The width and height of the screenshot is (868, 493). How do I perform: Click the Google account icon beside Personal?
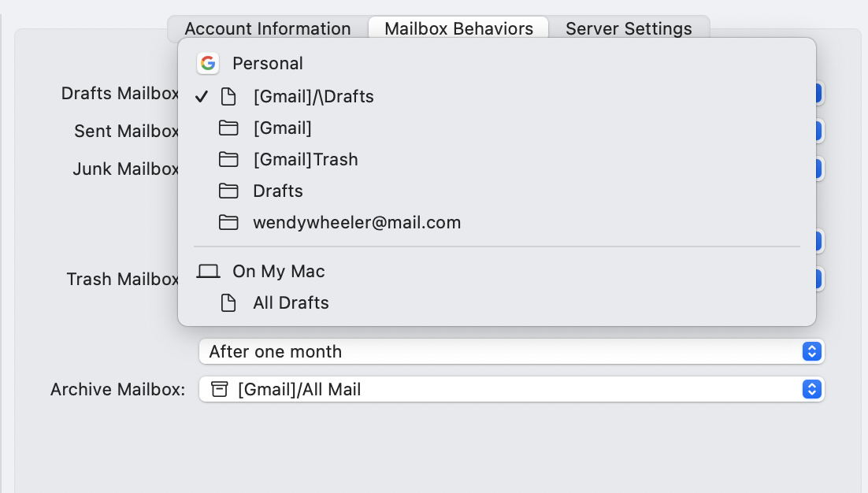pos(208,63)
